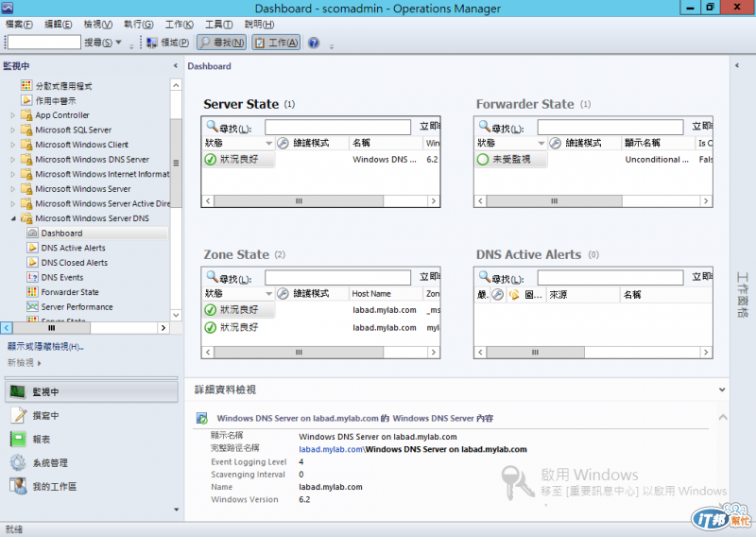Open the 工具(T) menu
756x537 pixels.
[x=218, y=25]
